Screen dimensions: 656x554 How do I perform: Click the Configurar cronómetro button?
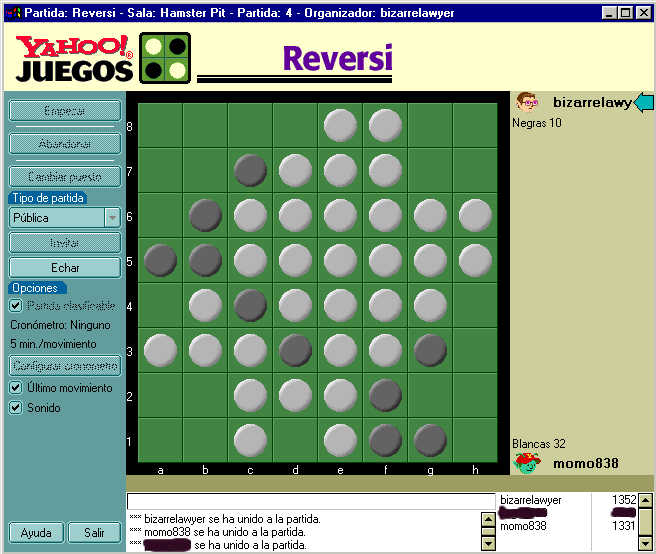pyautogui.click(x=65, y=366)
